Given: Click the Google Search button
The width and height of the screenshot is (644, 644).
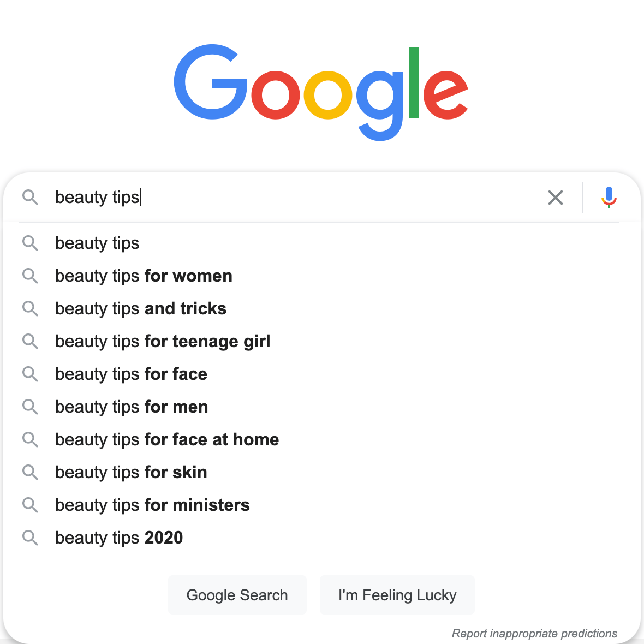Looking at the screenshot, I should point(237,595).
